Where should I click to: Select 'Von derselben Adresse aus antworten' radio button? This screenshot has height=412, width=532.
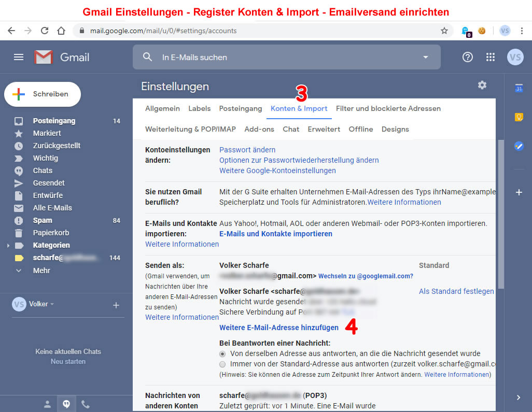click(x=222, y=354)
